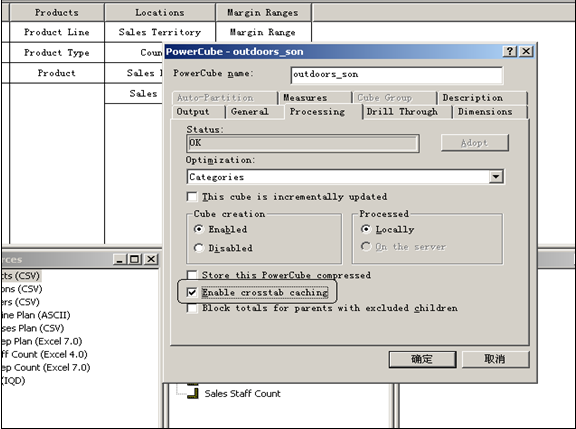
Task: Uncheck 'Enable crosstab caching'
Action: pyautogui.click(x=192, y=292)
